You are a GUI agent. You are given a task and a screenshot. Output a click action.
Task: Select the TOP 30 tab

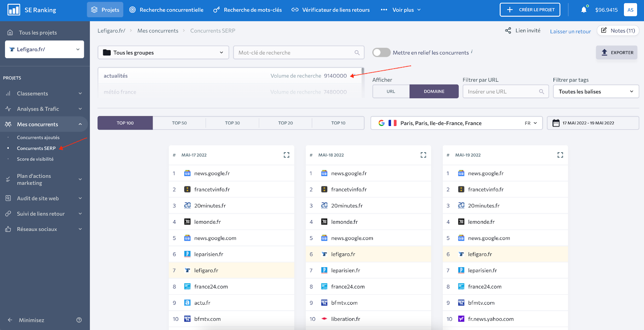coord(232,123)
